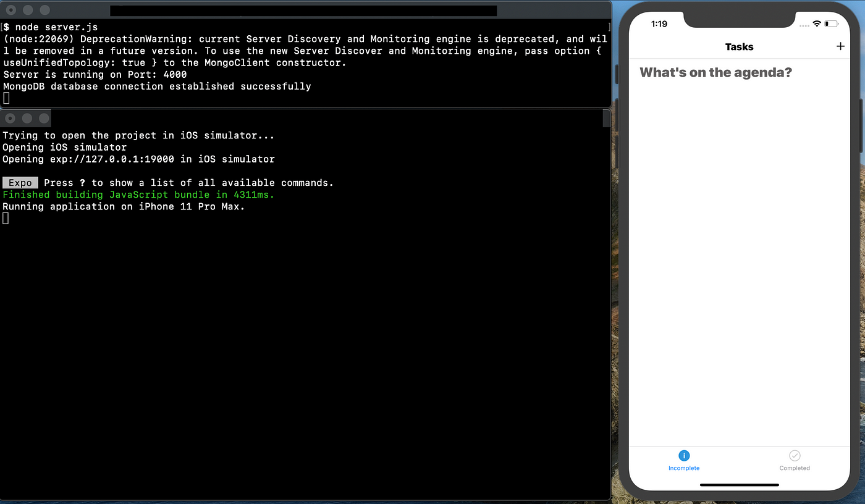This screenshot has width=865, height=504.
Task: Minimize the lower Expo terminal window
Action: (x=27, y=118)
